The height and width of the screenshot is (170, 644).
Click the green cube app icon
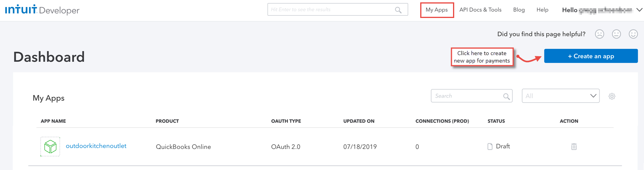[50, 147]
